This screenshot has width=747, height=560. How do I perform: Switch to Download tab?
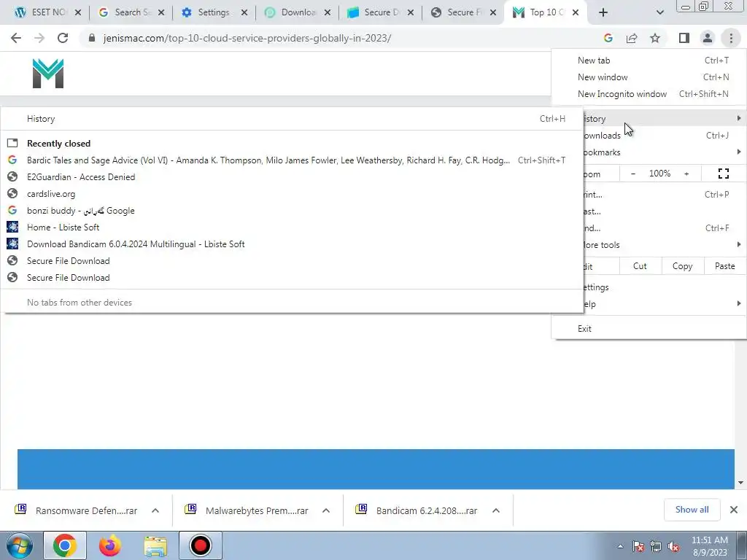[292, 12]
